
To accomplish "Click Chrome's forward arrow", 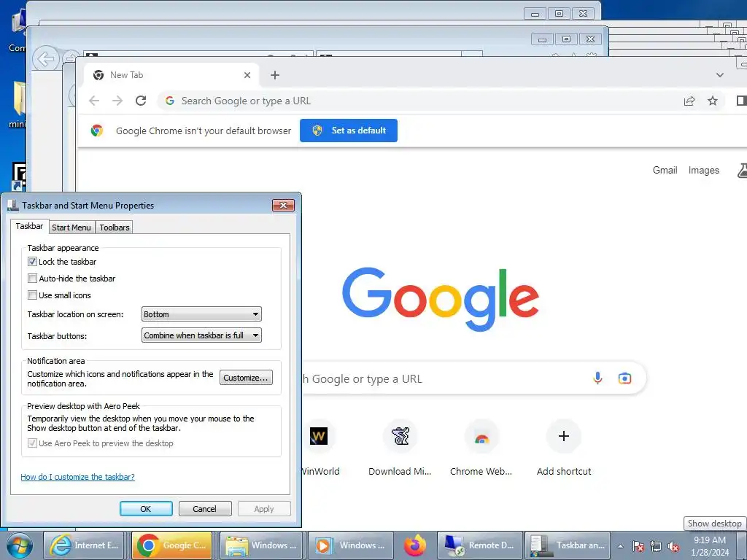I will 117,101.
